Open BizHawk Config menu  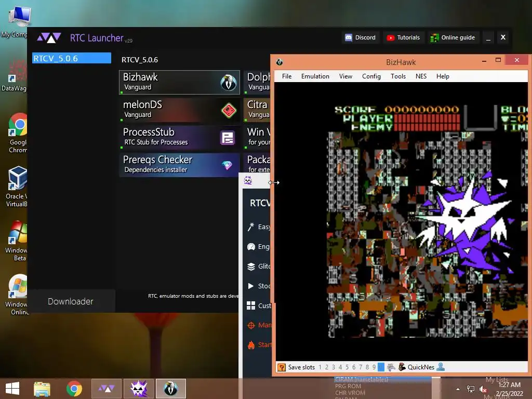pyautogui.click(x=371, y=76)
